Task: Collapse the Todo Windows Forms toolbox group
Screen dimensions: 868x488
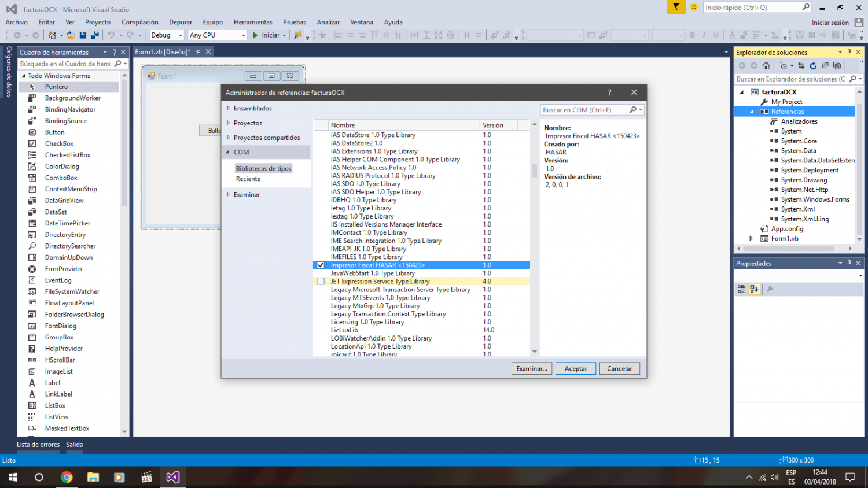Action: 24,76
